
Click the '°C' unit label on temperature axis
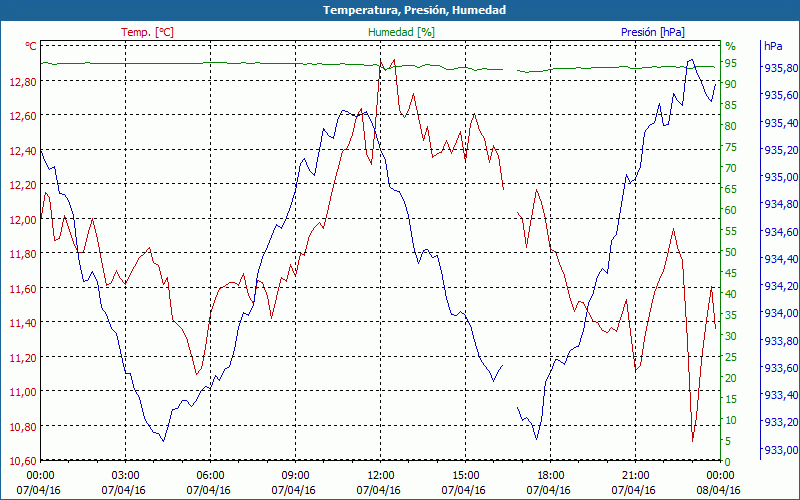tap(31, 46)
